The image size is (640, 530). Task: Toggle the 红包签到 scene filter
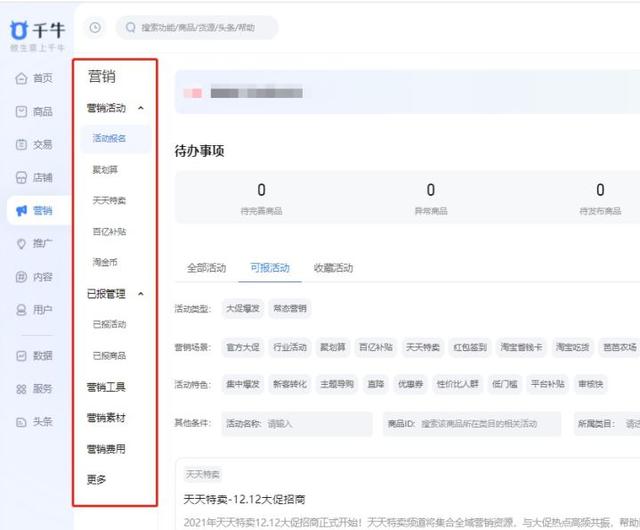pos(470,347)
